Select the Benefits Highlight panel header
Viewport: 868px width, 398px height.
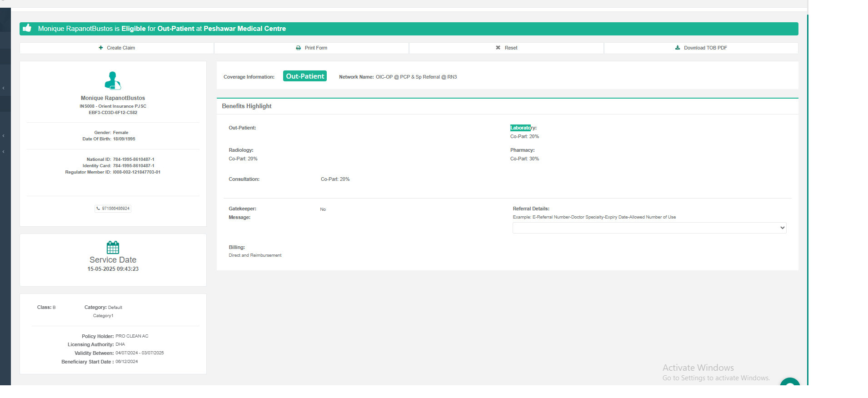tap(247, 106)
